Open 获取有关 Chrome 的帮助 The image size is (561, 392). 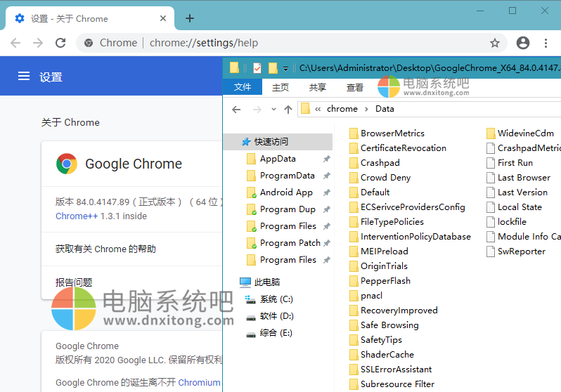coord(131,249)
